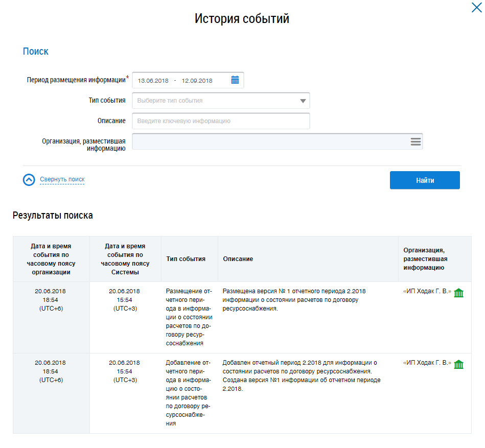Click the start date 13.06.2018 in period field
Screen dimensions: 485x448
coord(153,81)
